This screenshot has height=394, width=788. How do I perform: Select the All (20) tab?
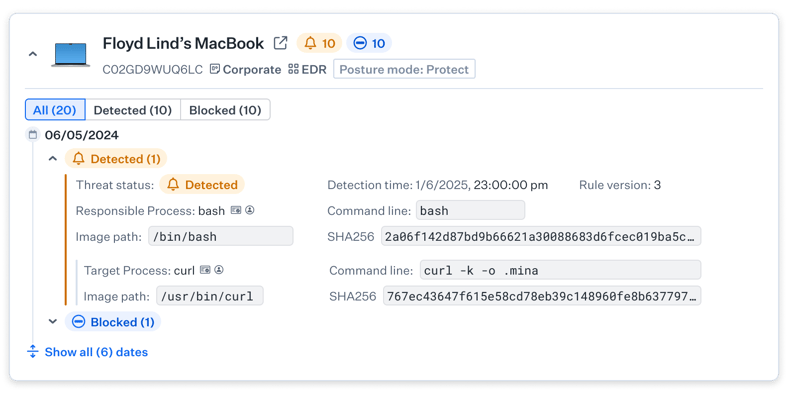(55, 110)
